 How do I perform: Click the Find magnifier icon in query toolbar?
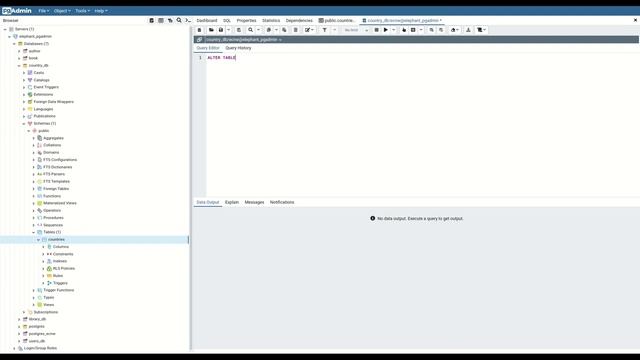tap(251, 30)
